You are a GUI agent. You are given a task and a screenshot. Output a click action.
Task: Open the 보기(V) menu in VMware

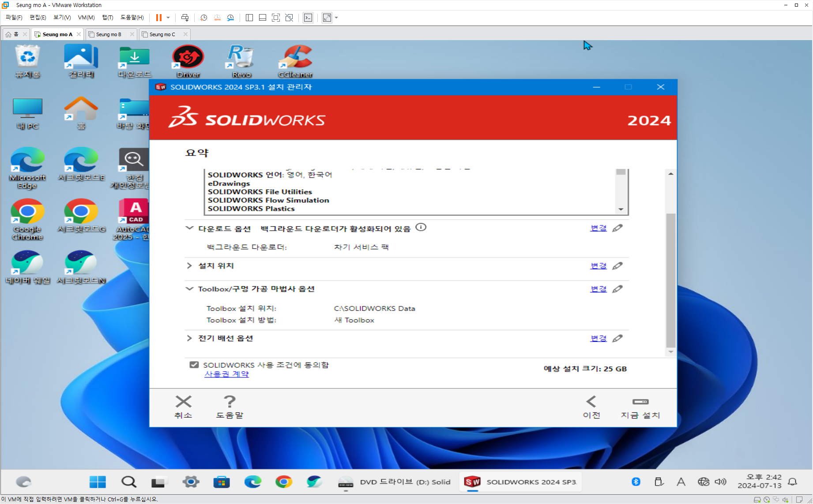[62, 18]
